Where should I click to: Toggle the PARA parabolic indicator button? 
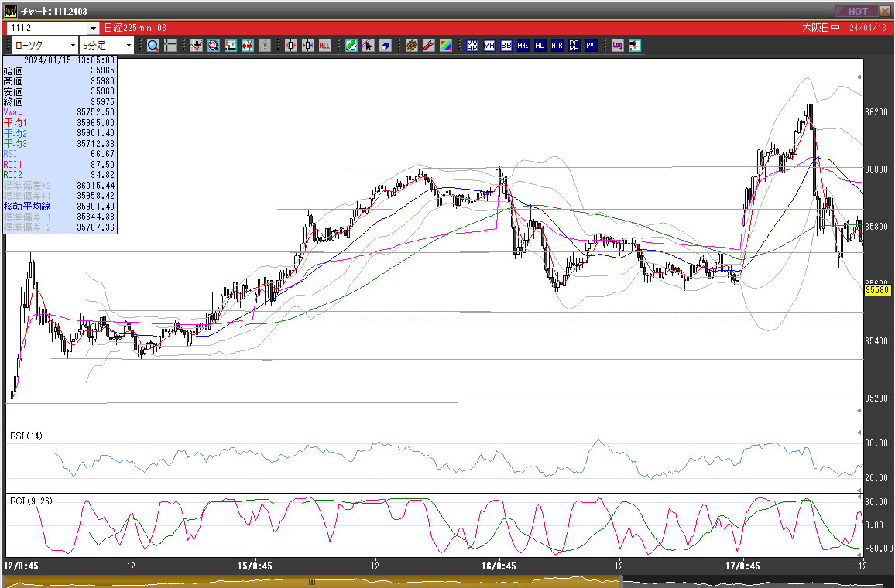pyautogui.click(x=574, y=46)
